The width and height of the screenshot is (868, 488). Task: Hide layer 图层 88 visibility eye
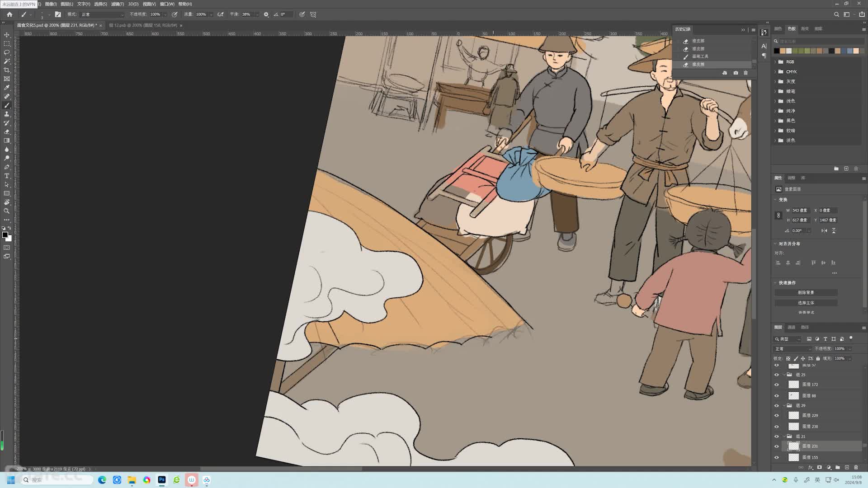(x=777, y=396)
